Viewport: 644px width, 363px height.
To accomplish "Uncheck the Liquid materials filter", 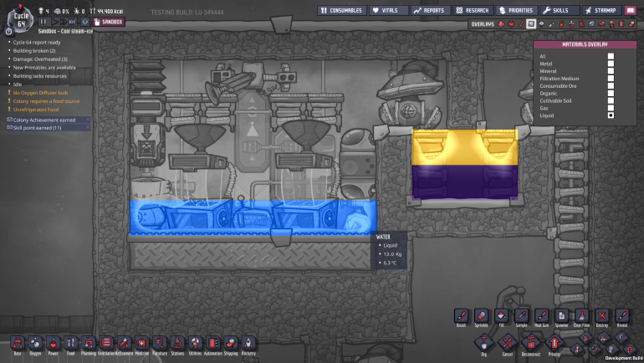I will tap(611, 115).
